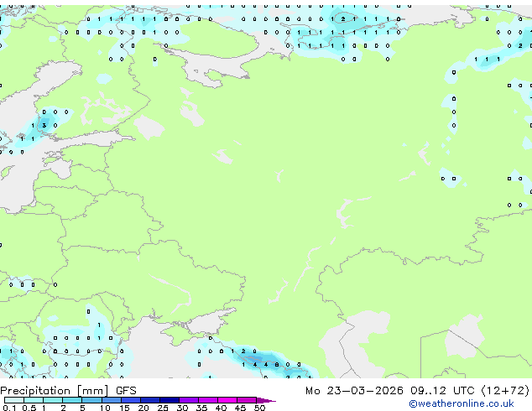Image resolution: width=532 pixels, height=411 pixels.
Task: Select the 30–35 mm purple legend swatch
Action: tap(189, 400)
